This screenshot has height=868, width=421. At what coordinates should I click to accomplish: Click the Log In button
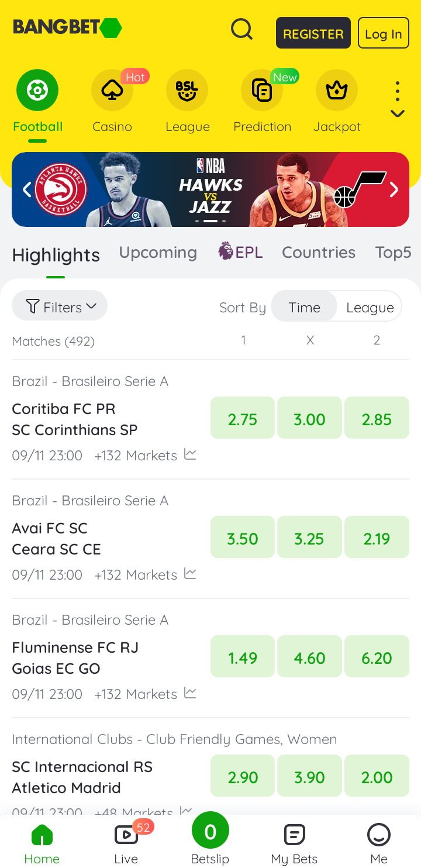click(x=383, y=33)
